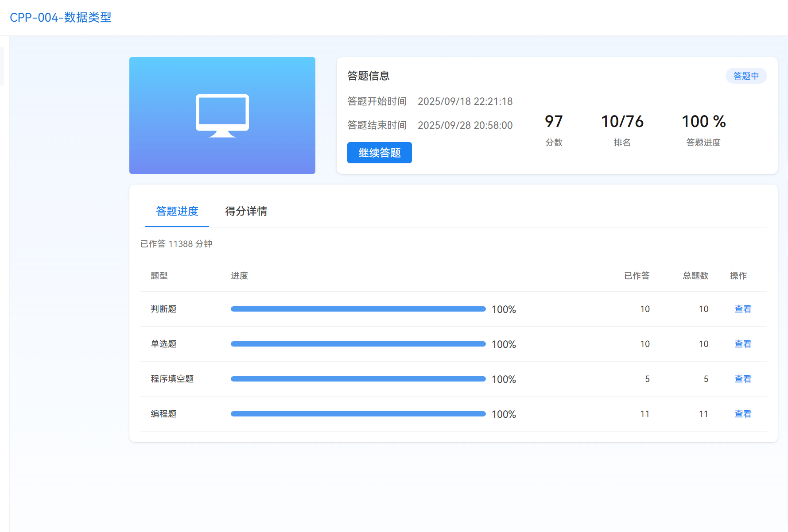Click the 100% label in the 编程题 row
Screen dimensions: 788x532
[504, 414]
